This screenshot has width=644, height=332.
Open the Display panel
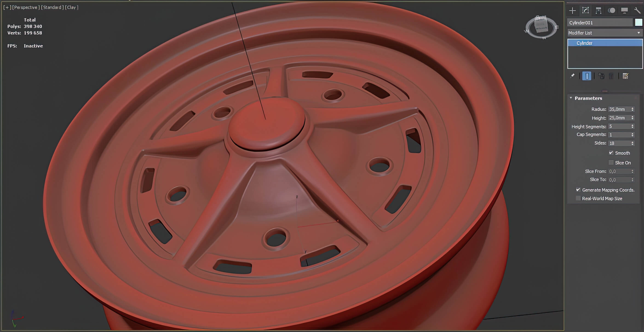624,11
